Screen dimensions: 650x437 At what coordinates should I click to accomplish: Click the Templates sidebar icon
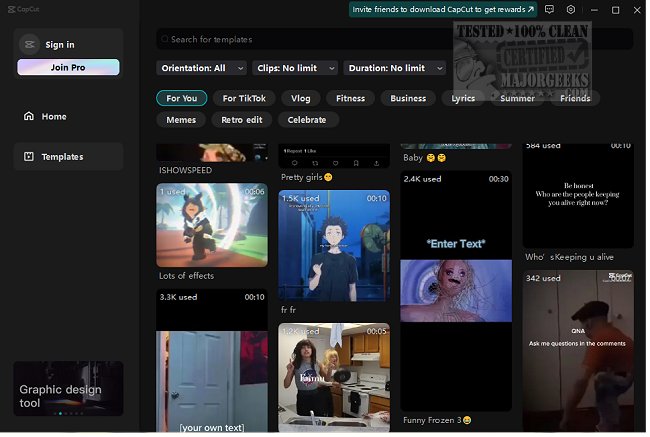(29, 157)
